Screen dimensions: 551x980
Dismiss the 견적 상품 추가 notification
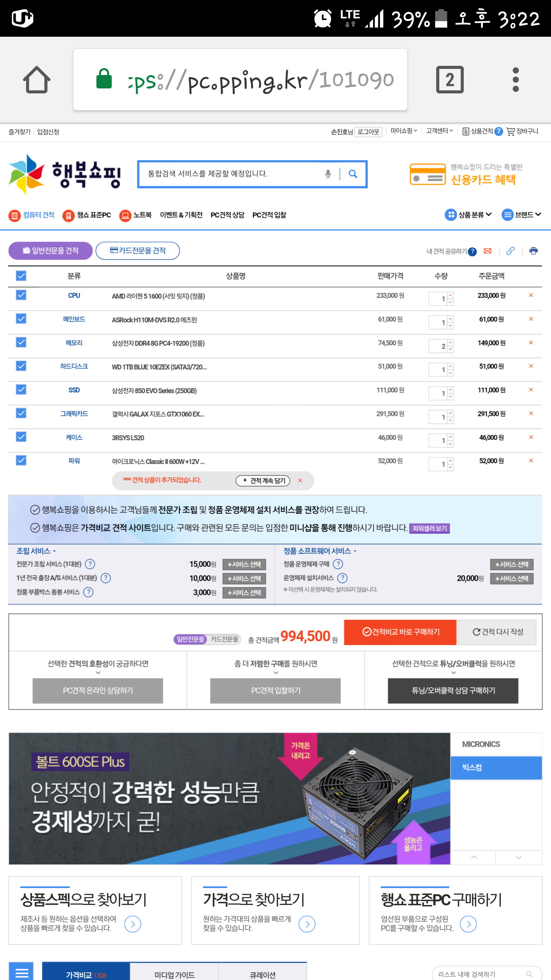coord(300,480)
